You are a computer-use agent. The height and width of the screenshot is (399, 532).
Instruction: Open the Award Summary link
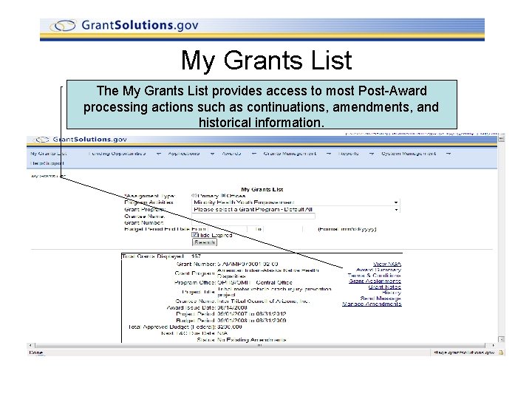pyautogui.click(x=378, y=270)
